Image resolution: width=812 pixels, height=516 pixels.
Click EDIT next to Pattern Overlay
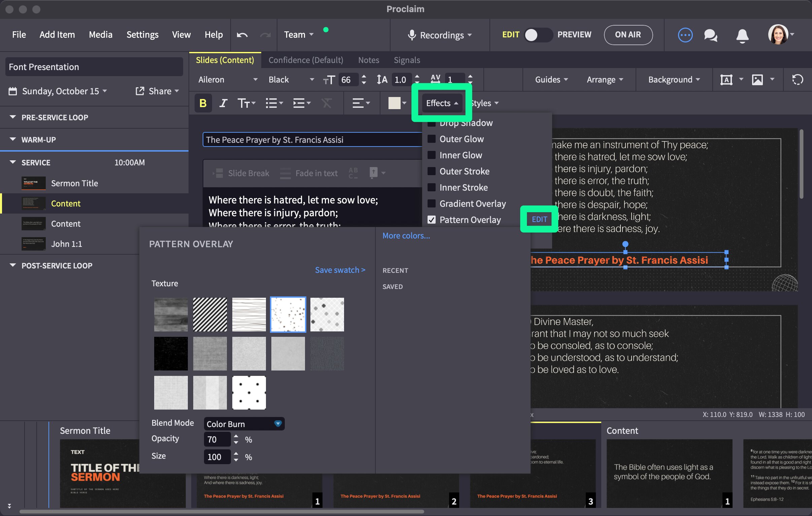[x=539, y=219]
